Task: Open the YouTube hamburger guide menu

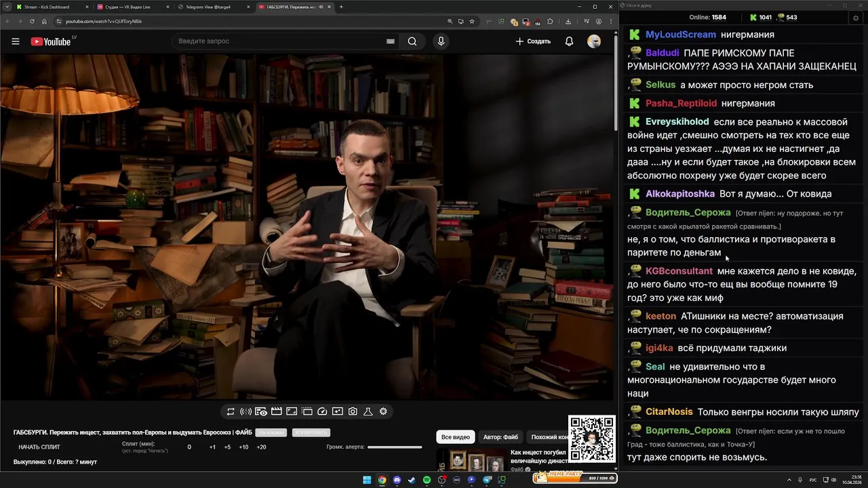Action: click(16, 41)
